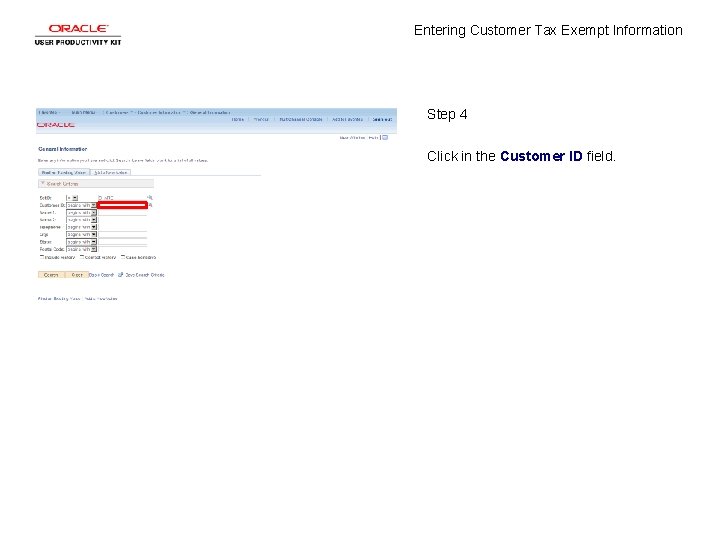Switch to the Add a New Value tab

111,173
